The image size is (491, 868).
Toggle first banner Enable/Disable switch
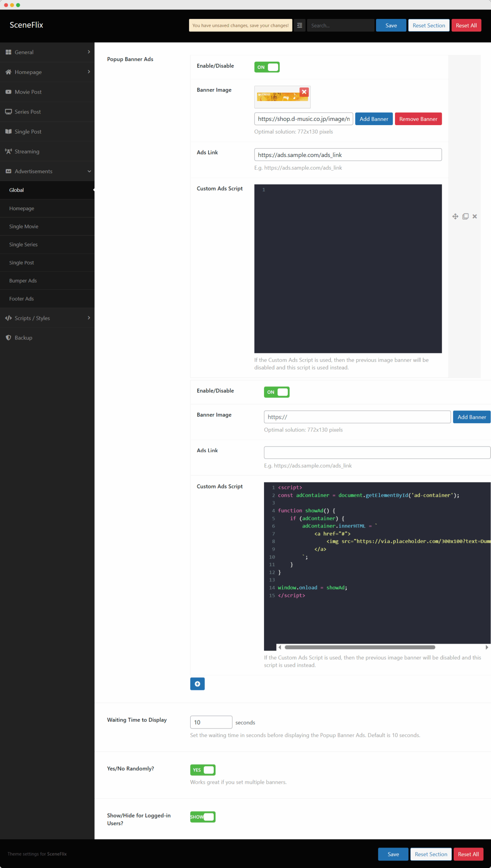[267, 67]
